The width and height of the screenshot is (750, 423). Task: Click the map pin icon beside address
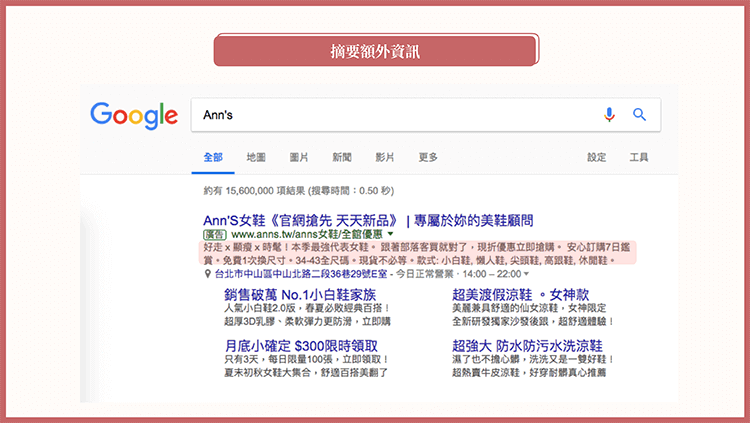pyautogui.click(x=208, y=274)
